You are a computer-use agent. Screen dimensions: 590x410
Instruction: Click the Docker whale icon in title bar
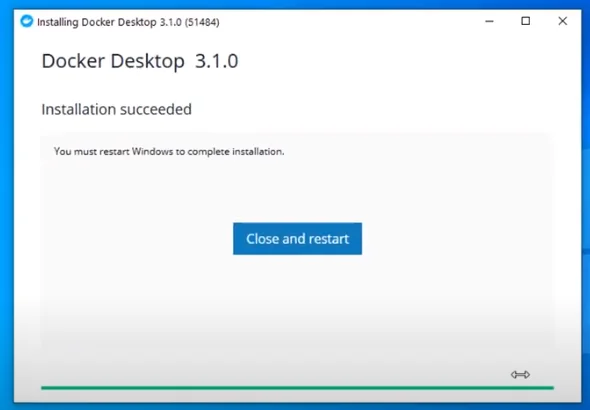(x=27, y=21)
